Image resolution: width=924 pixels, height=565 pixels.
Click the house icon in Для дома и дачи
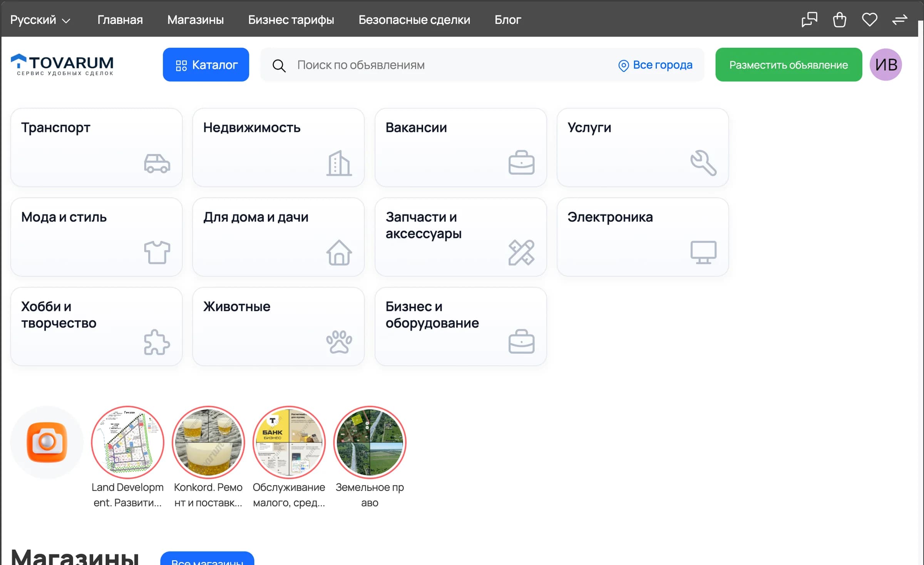(339, 252)
